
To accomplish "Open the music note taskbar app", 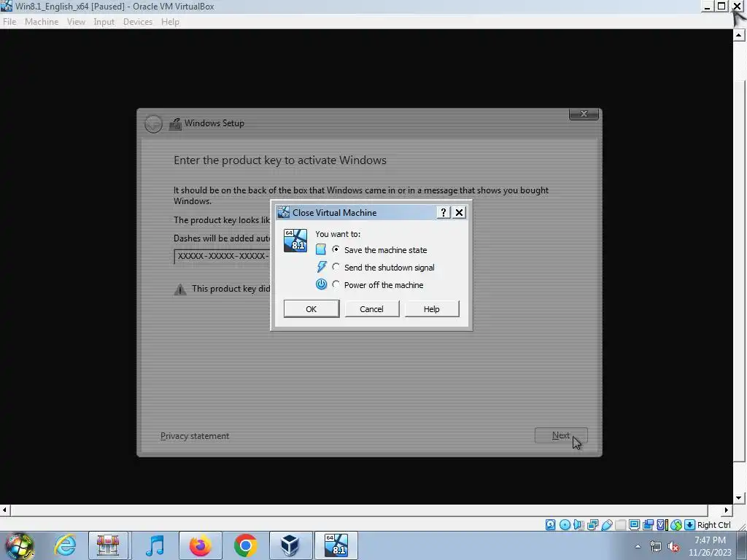I will [155, 545].
